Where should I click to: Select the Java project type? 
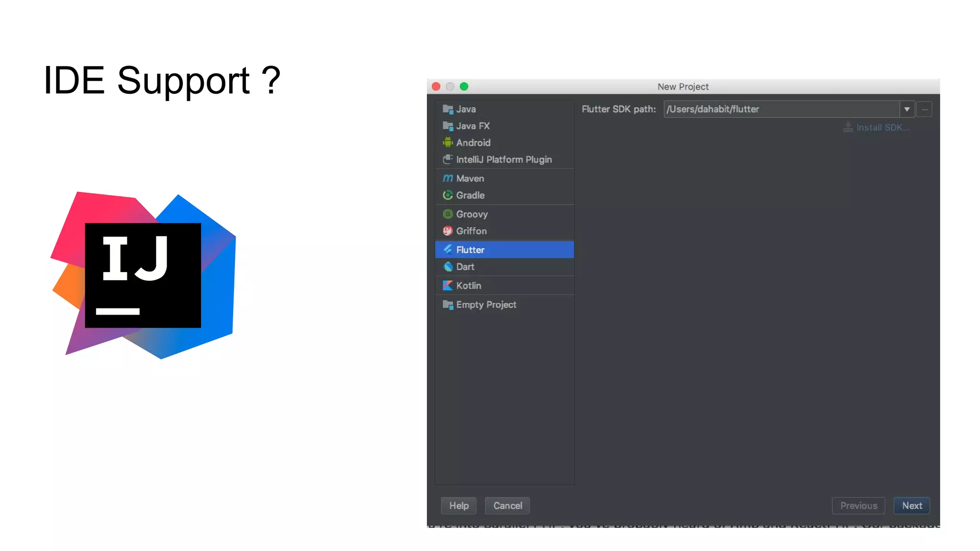tap(504, 109)
